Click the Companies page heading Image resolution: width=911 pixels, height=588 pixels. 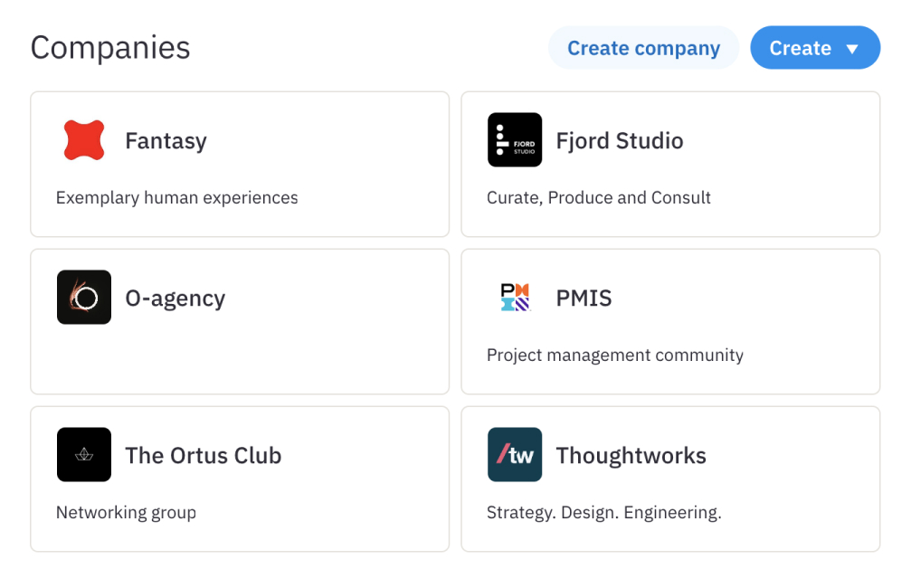tap(110, 48)
